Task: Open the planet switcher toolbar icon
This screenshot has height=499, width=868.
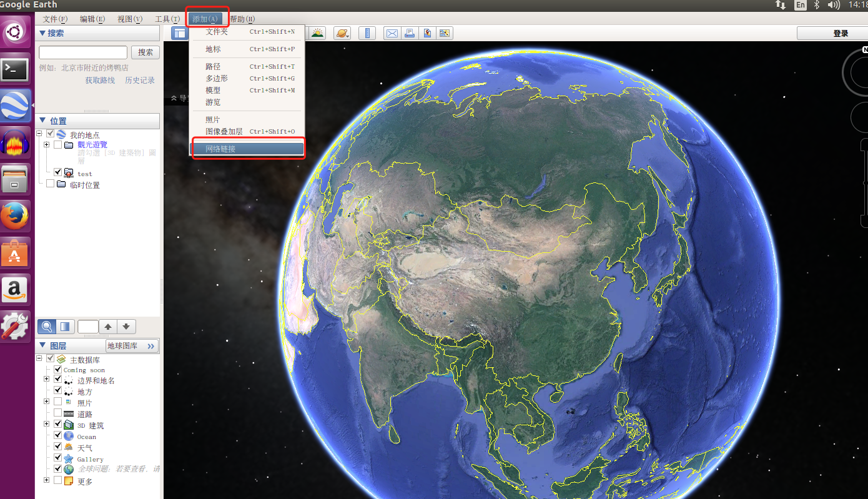Action: pyautogui.click(x=342, y=33)
